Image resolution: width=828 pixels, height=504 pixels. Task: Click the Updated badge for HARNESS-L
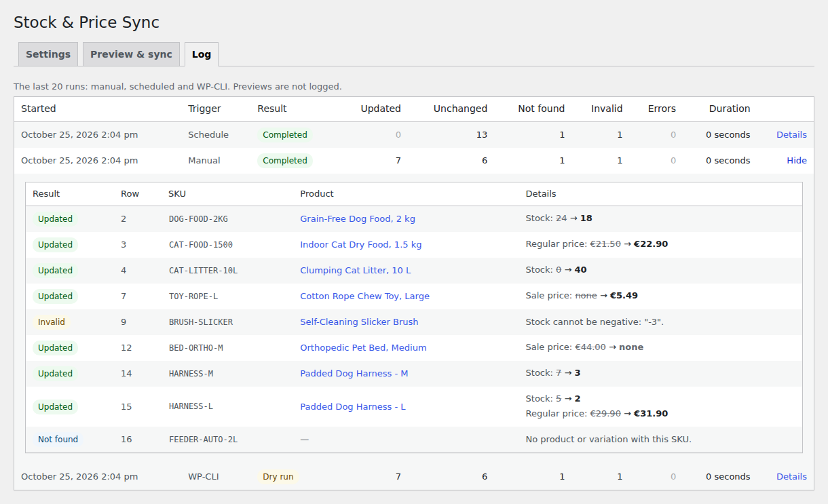tap(55, 407)
